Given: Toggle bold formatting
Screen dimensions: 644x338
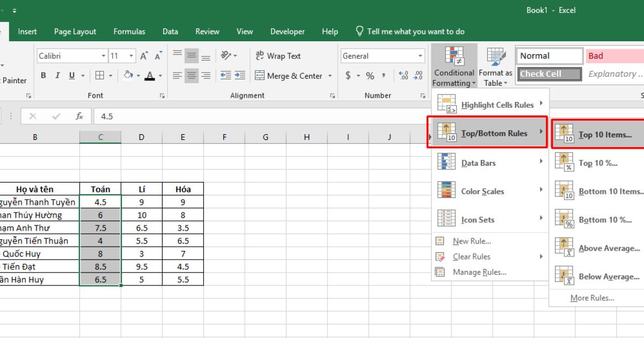Looking at the screenshot, I should point(43,76).
